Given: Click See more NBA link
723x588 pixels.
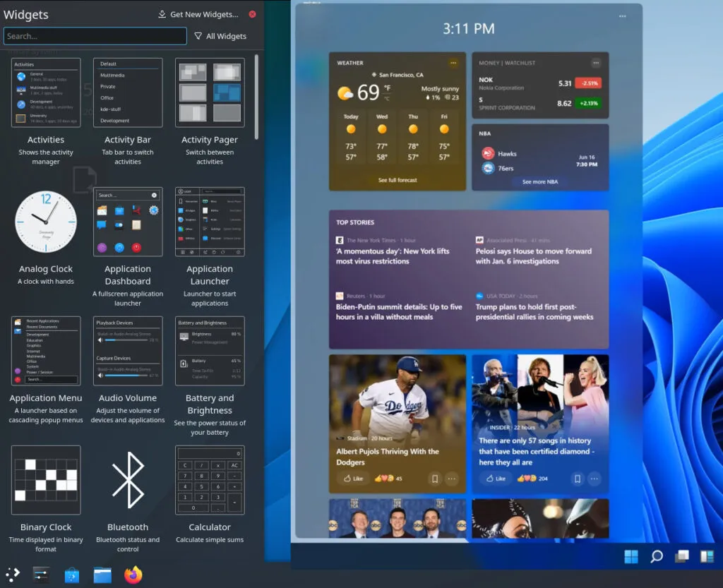Looking at the screenshot, I should click(540, 182).
